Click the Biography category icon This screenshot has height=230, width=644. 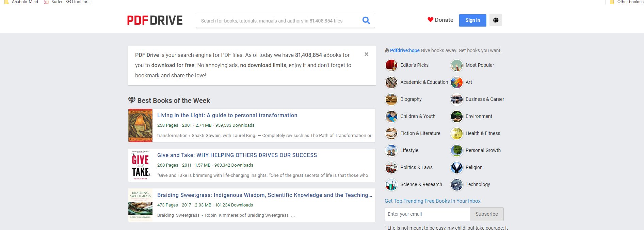391,99
